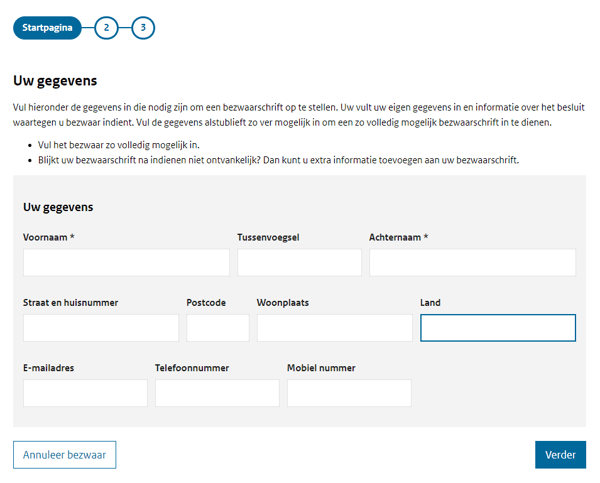Click the E-mailadres field
This screenshot has height=483, width=600.
[x=85, y=393]
